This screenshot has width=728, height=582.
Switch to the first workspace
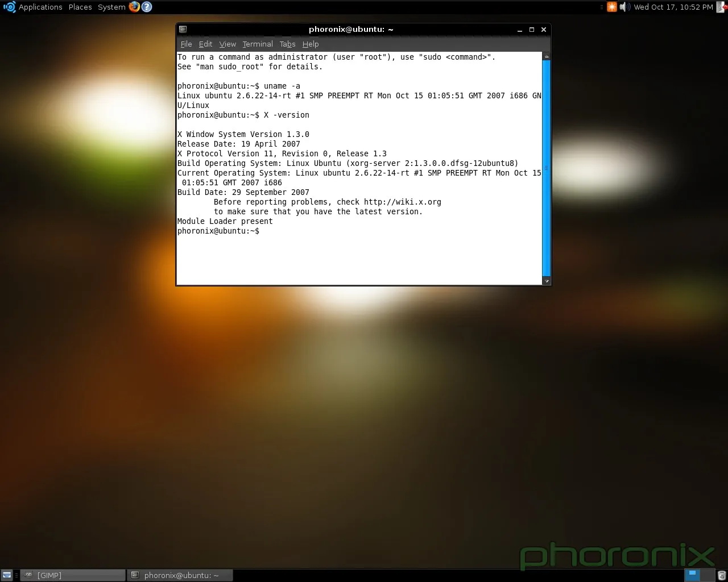pos(692,575)
